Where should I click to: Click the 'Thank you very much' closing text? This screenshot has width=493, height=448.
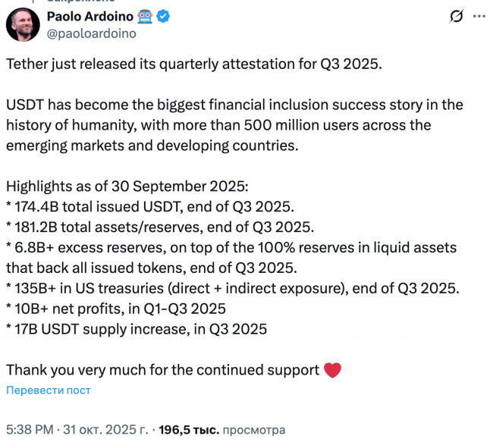click(162, 370)
